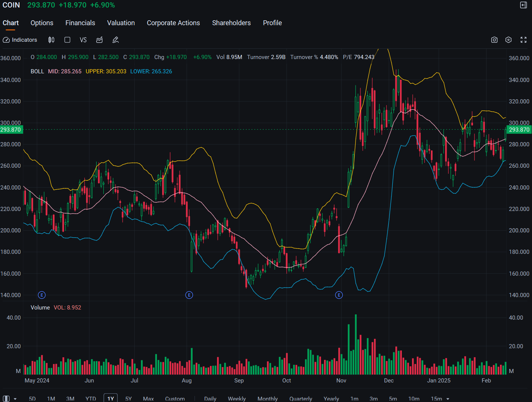The width and height of the screenshot is (532, 402).
Task: Click the Vol 8.95M readout
Action: pyautogui.click(x=229, y=57)
